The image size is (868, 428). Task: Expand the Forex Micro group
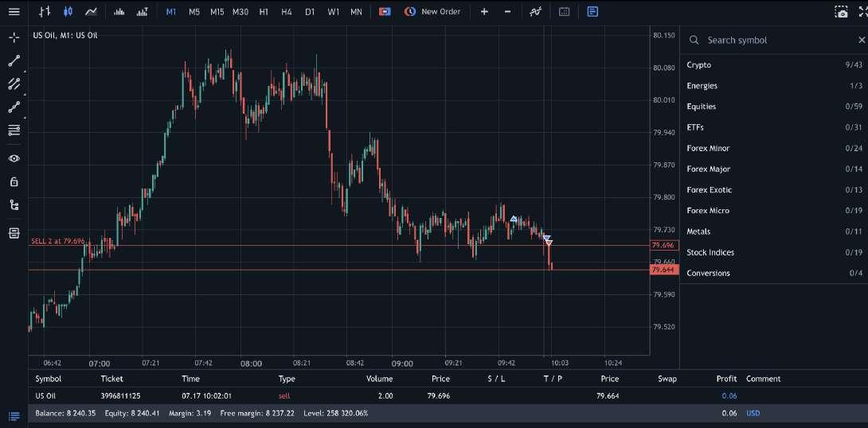(x=774, y=211)
